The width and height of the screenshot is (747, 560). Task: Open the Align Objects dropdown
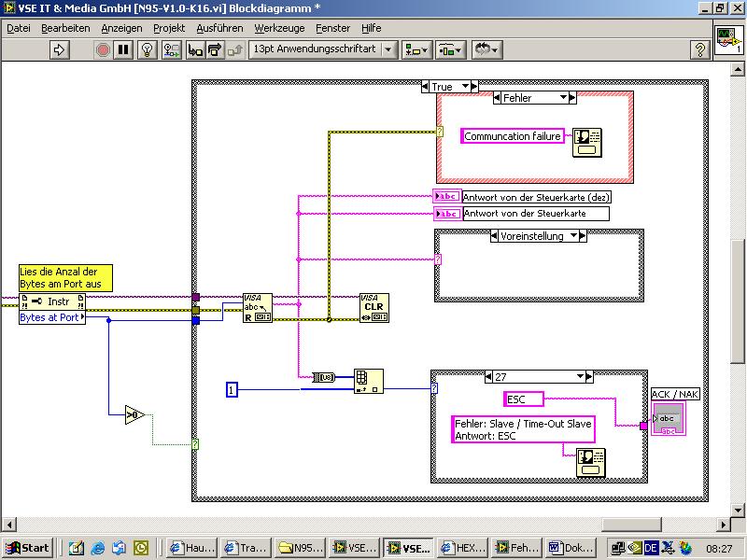(x=416, y=49)
